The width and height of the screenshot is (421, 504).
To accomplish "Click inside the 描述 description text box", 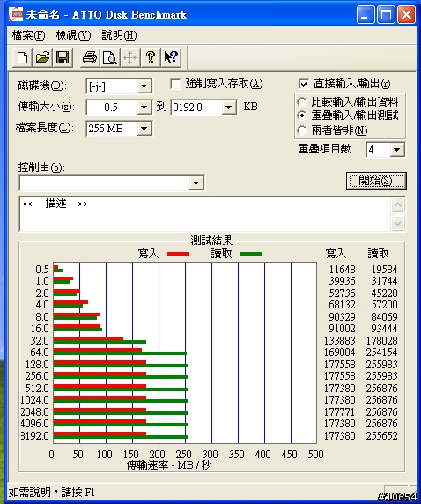I will (205, 214).
